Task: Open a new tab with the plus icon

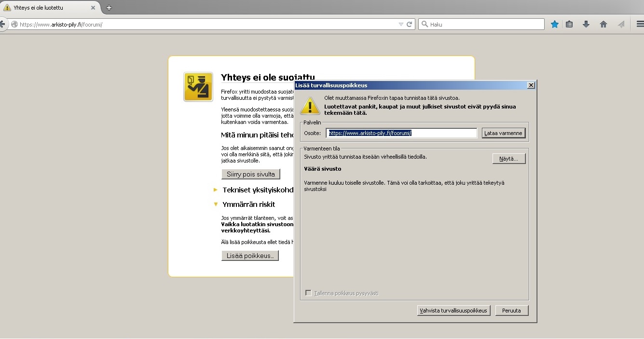Action: pos(109,8)
